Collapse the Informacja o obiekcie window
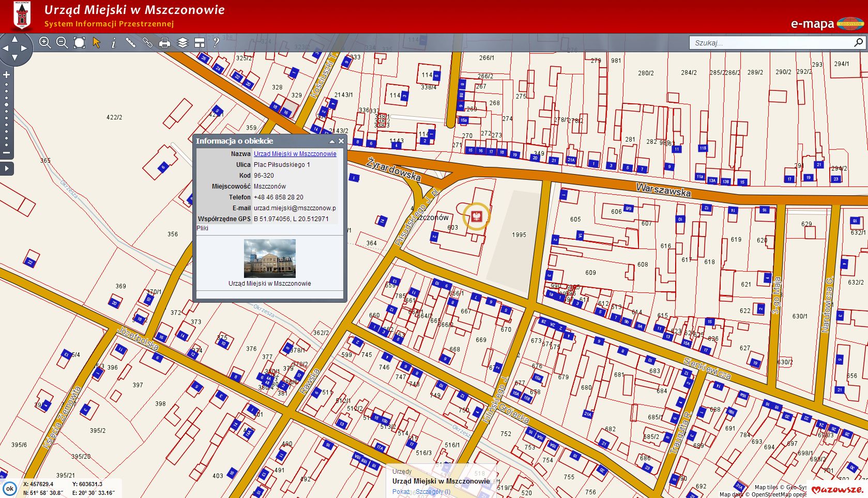868x498 pixels. tap(332, 141)
